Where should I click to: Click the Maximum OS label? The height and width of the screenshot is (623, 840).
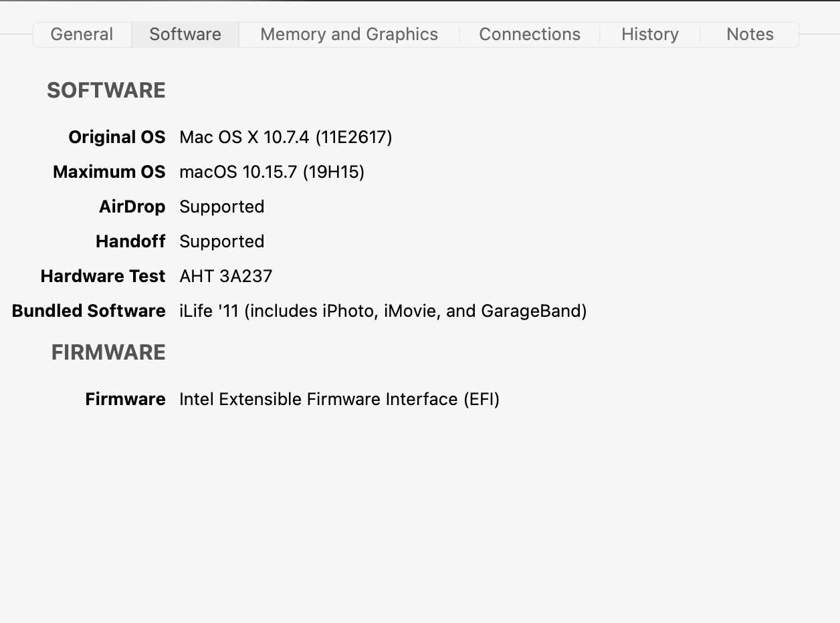click(x=109, y=172)
